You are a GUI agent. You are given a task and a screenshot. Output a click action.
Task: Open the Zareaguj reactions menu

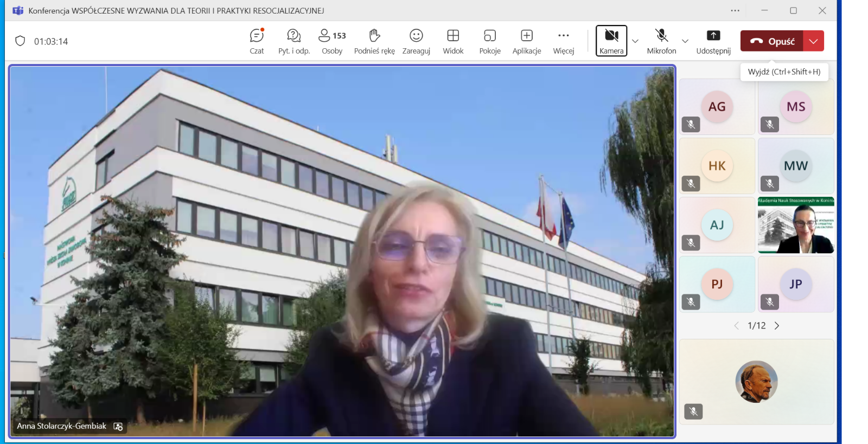(416, 41)
